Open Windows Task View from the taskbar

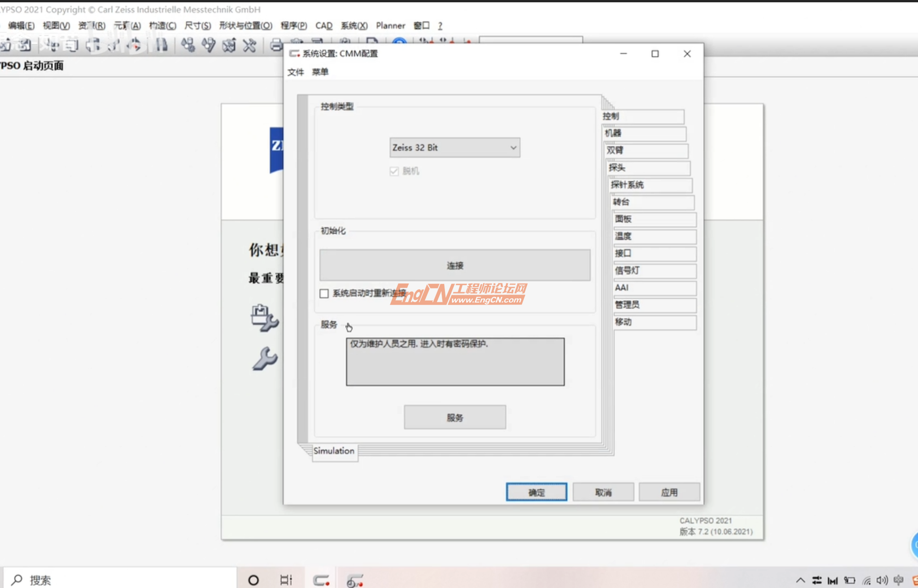285,580
